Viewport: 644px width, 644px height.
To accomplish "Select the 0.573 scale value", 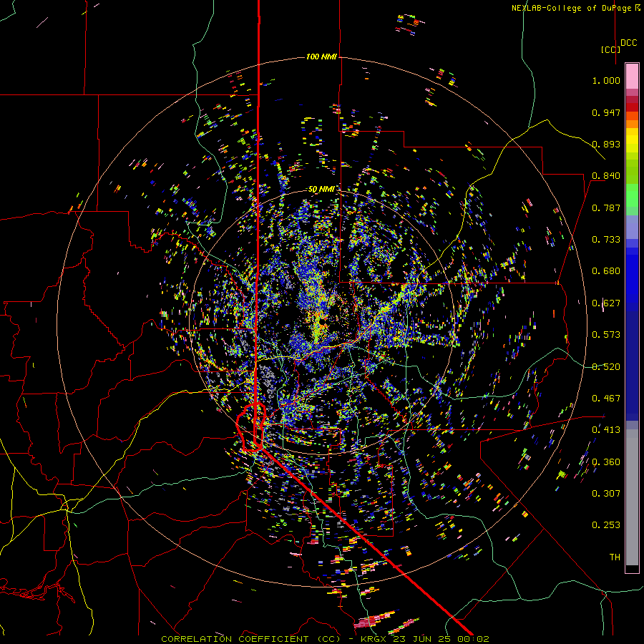I will point(606,335).
